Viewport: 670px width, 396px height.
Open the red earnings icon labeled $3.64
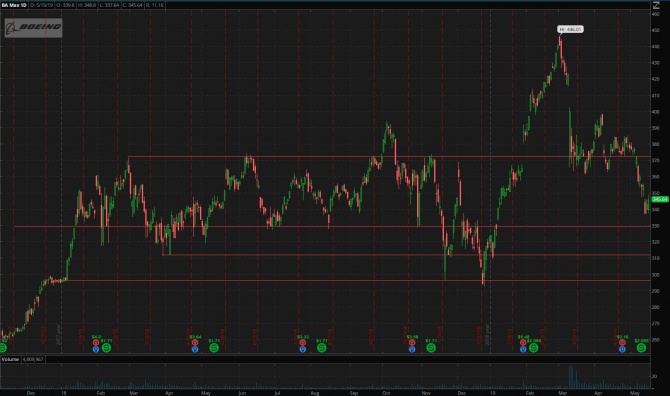[195, 343]
